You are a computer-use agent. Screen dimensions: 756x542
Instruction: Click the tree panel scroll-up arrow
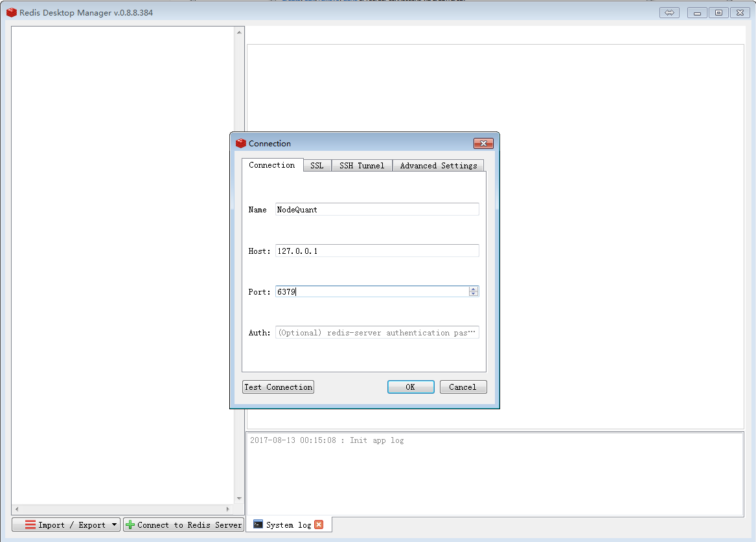tap(239, 32)
